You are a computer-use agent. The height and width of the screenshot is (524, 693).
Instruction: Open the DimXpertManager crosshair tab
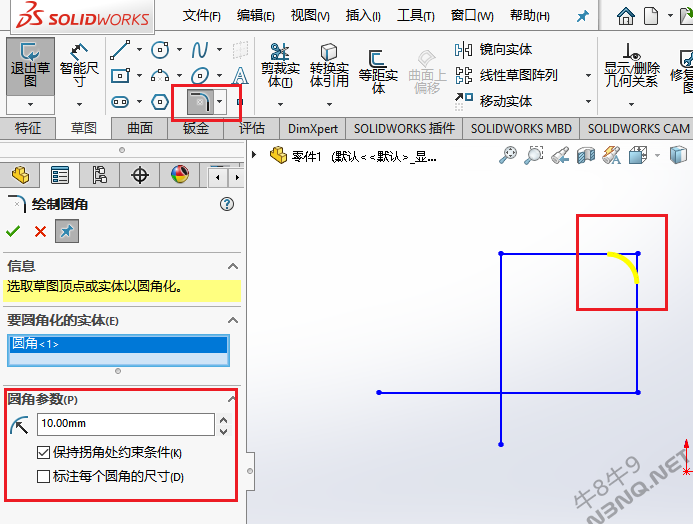pos(140,175)
